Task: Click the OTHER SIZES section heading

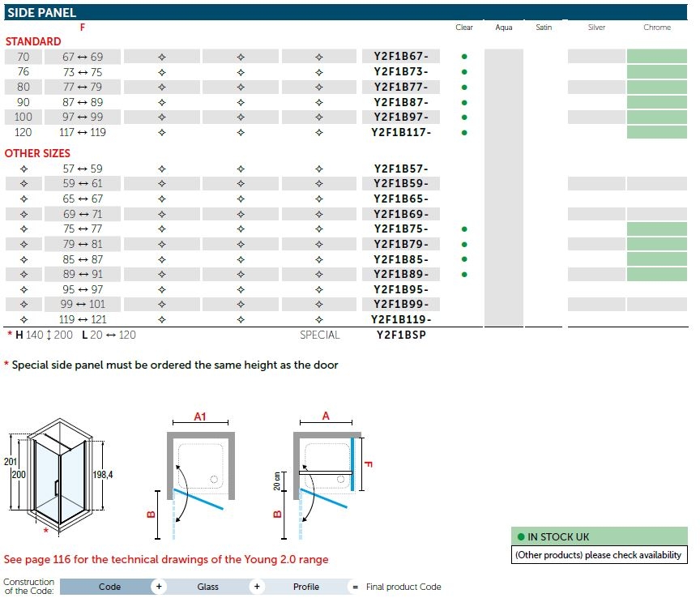Action: [37, 153]
